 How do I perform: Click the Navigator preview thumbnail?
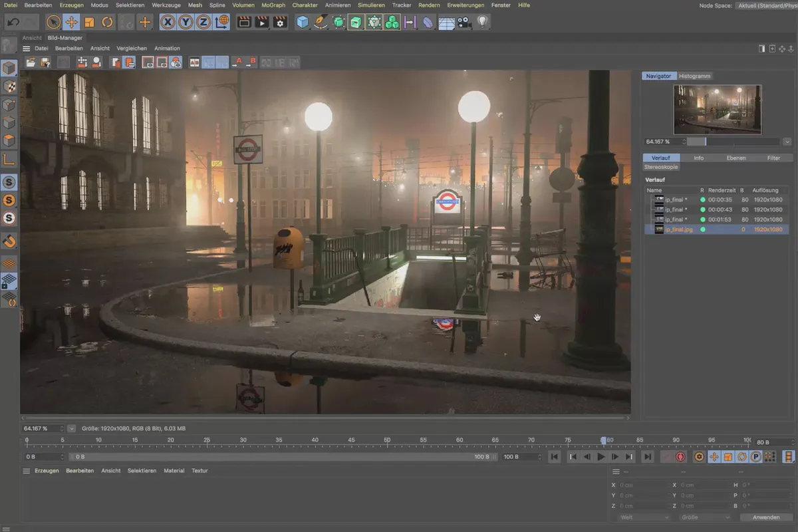(x=717, y=110)
